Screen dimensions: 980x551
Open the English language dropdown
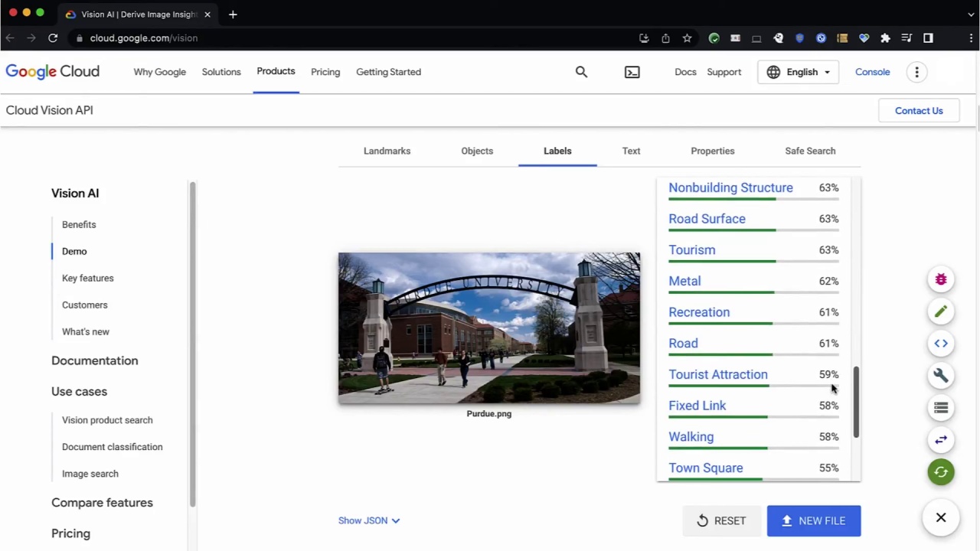(x=798, y=72)
